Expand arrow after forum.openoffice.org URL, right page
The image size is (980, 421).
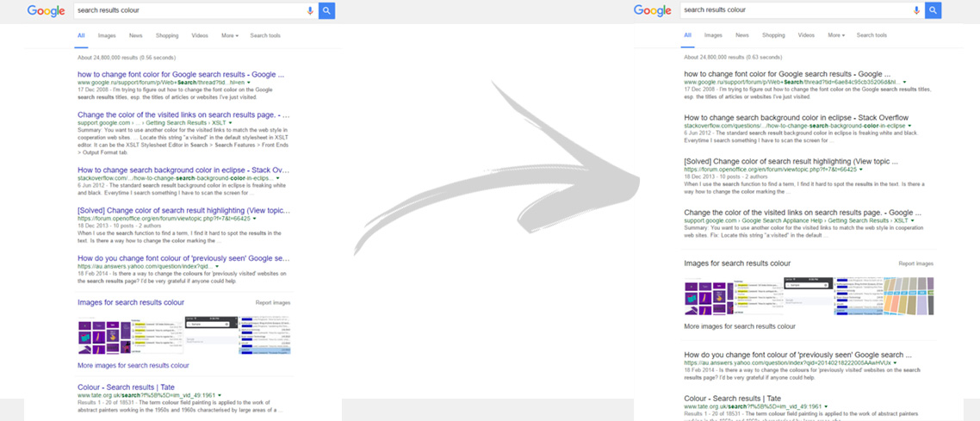tap(860, 170)
